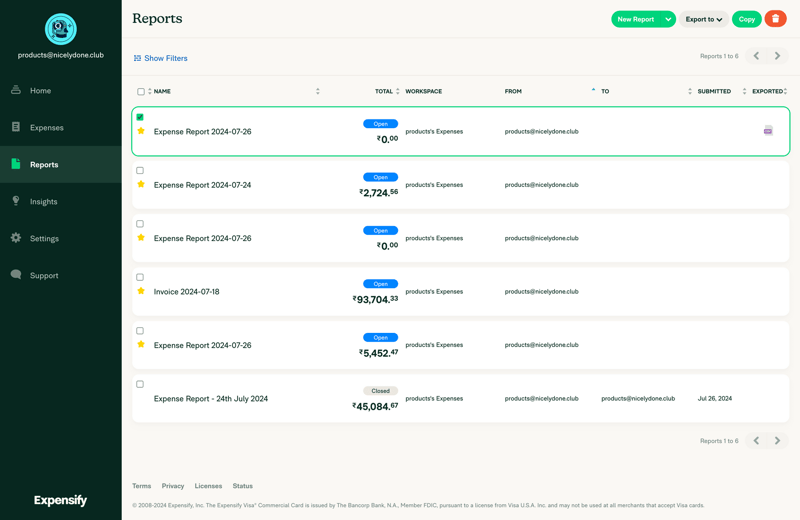Select the checkbox for Expense Report 2024-07-24
Image resolution: width=800 pixels, height=520 pixels.
[140, 170]
